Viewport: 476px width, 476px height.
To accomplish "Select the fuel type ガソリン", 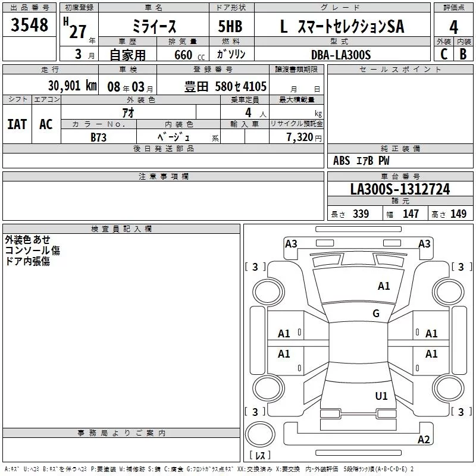I will pos(231,54).
